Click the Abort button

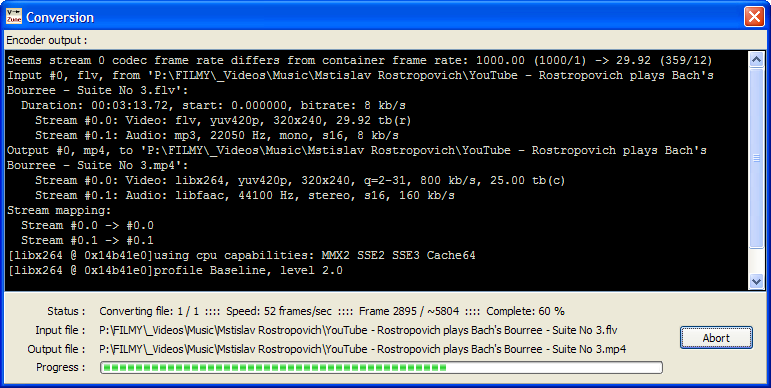716,338
